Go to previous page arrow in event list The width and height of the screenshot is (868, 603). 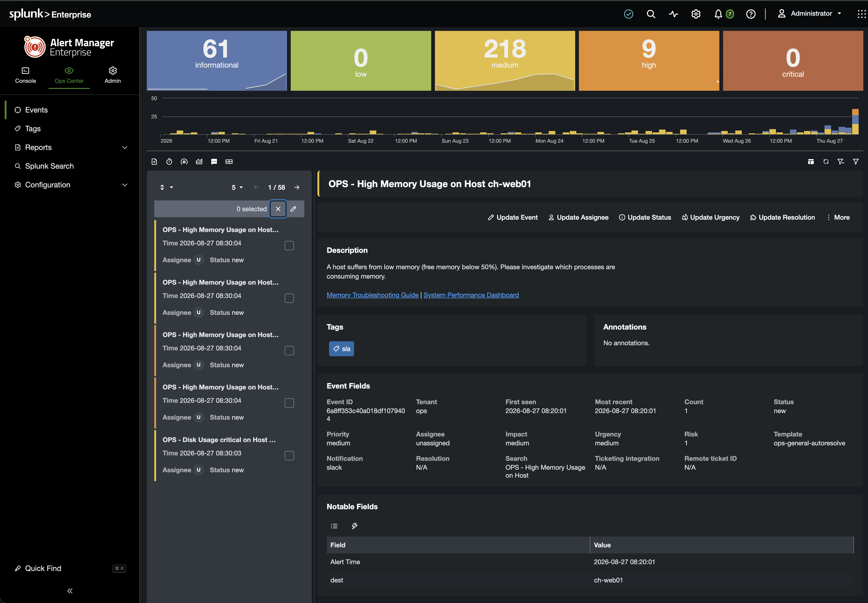click(x=257, y=187)
